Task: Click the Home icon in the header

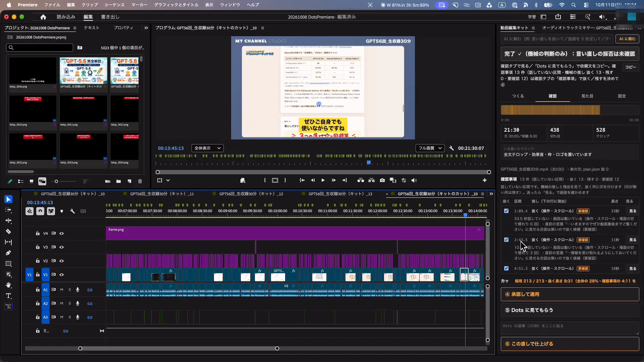Action: point(43,17)
